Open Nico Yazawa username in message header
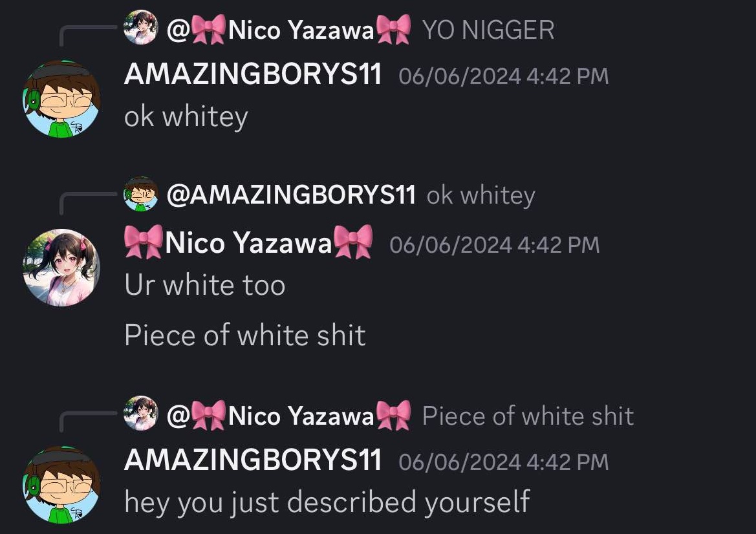756x534 pixels. (248, 242)
